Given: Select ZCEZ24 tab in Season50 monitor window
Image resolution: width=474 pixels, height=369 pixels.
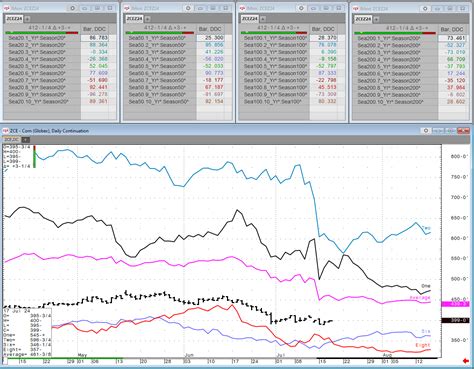Looking at the screenshot, I should 134,19.
